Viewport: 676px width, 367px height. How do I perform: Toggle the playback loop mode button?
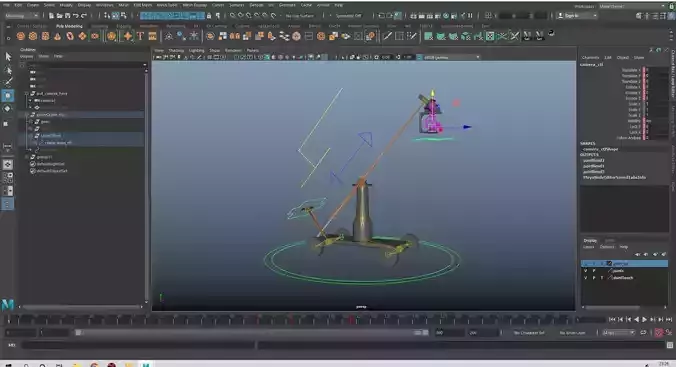[x=643, y=332]
